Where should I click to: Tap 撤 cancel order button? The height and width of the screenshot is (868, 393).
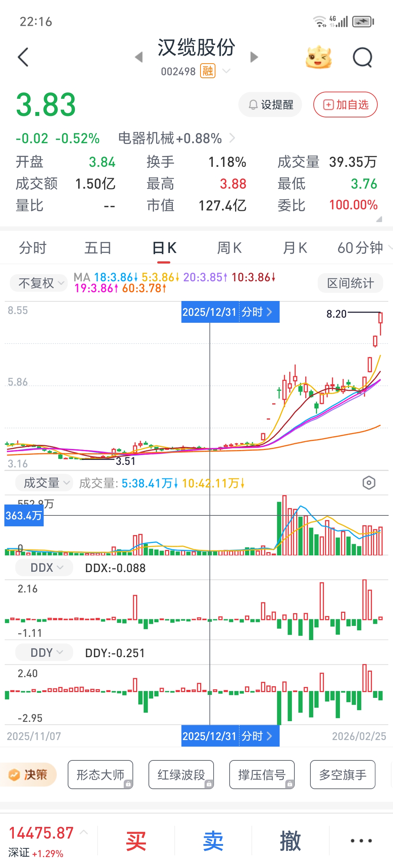pos(290,841)
